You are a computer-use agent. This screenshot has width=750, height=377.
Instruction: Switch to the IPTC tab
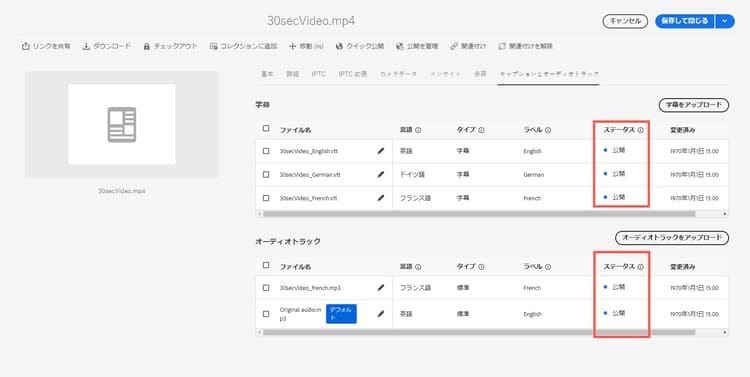pyautogui.click(x=319, y=74)
